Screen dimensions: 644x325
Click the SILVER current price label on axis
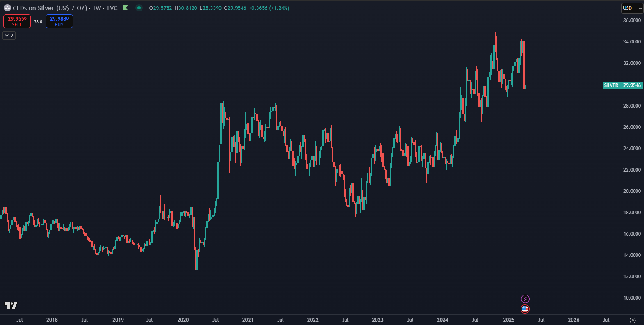622,85
